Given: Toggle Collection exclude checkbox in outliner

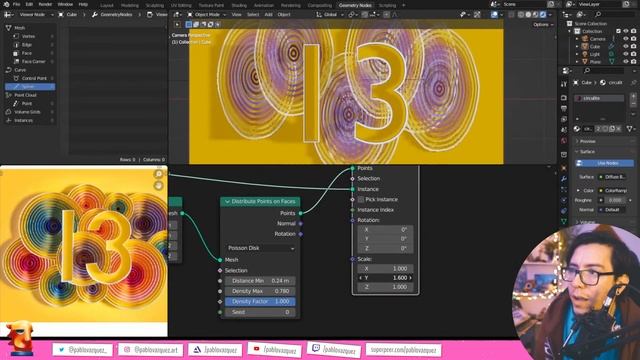Looking at the screenshot, I should [619, 31].
